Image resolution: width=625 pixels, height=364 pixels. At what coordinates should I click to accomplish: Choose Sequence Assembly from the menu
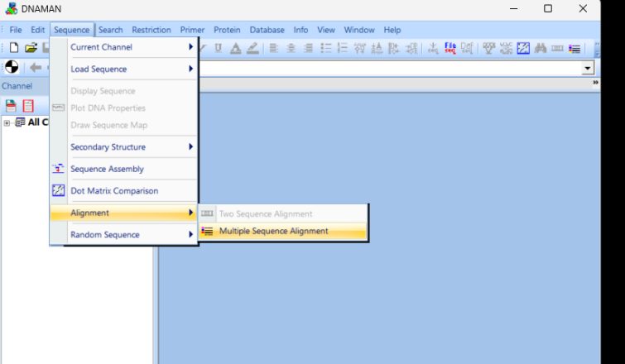(x=124, y=169)
